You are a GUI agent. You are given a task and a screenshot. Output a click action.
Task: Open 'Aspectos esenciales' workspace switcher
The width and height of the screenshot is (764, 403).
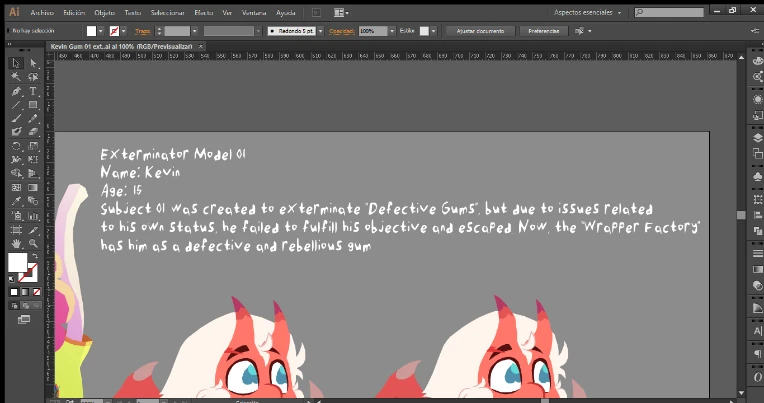coord(587,13)
